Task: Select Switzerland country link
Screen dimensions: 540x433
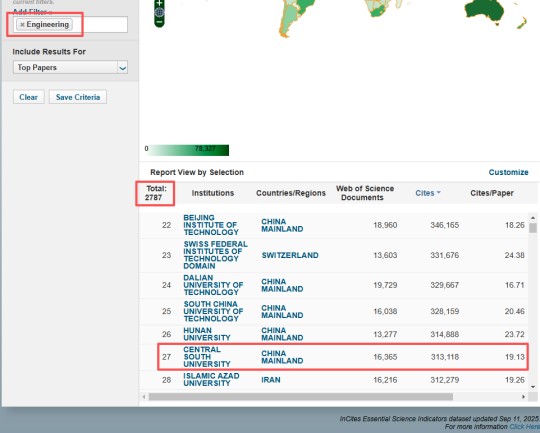Action: pos(290,255)
